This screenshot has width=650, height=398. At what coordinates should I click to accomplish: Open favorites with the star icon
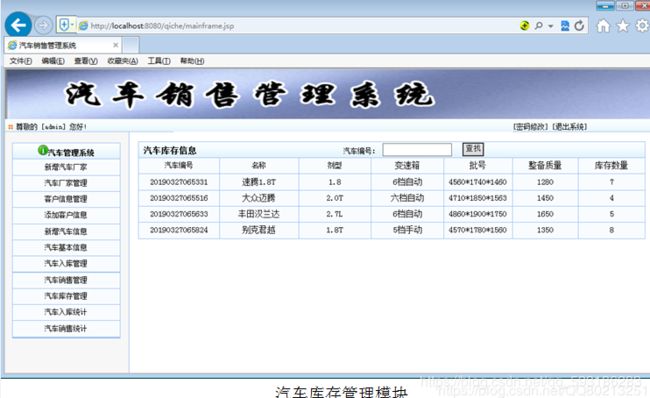(623, 26)
